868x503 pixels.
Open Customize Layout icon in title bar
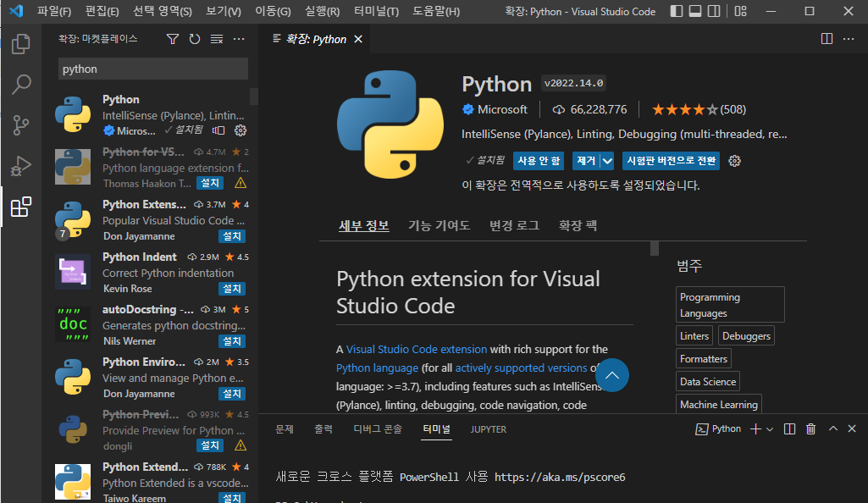(741, 11)
